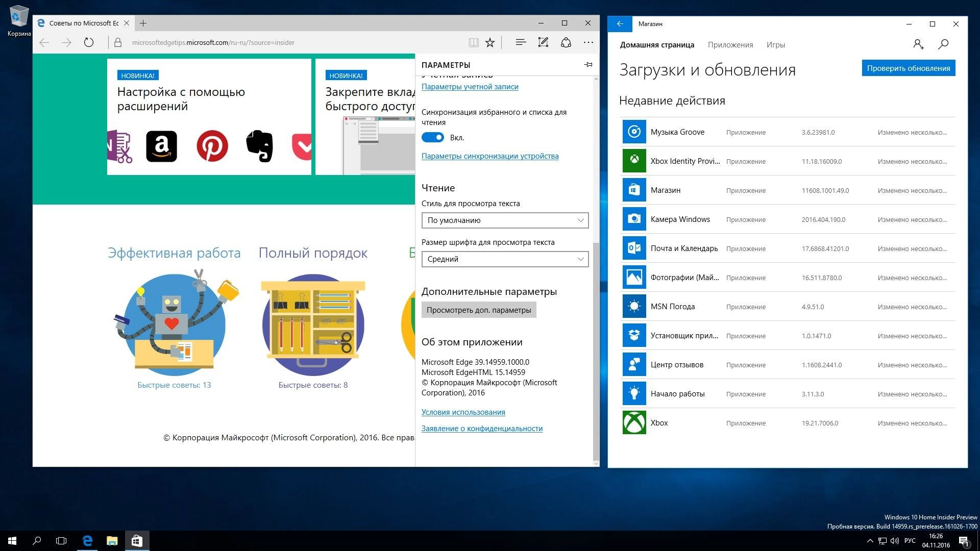Click the Groove Music app icon

(634, 132)
